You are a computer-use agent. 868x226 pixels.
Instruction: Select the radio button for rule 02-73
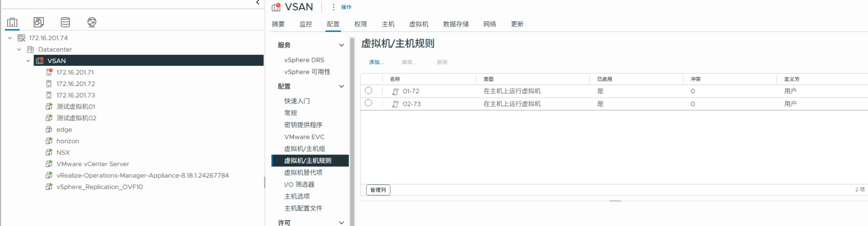point(369,103)
